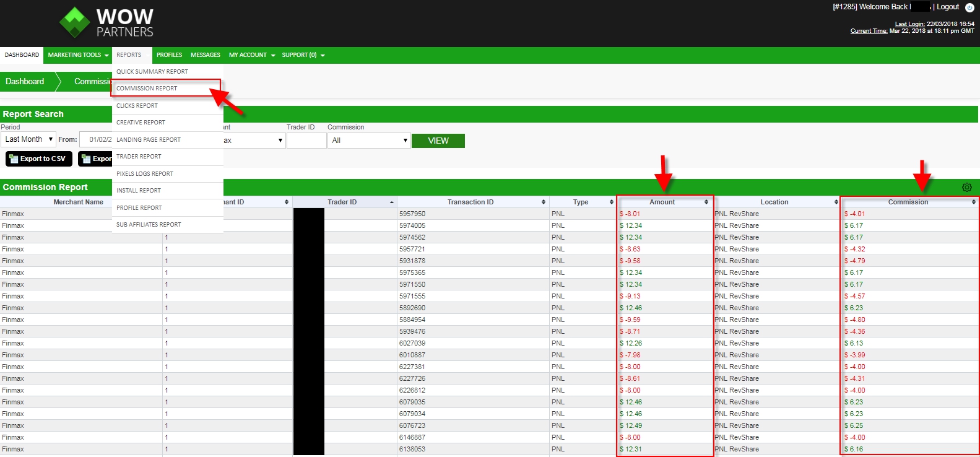Expand the Marketing Tools menu
Viewport: 980px width, 457px height.
pos(78,55)
